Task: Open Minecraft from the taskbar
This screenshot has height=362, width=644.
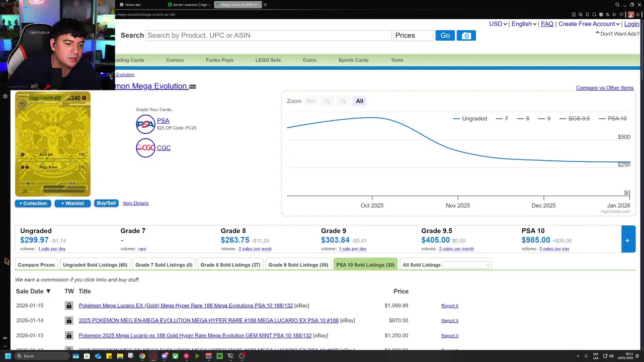Action: tap(220, 356)
